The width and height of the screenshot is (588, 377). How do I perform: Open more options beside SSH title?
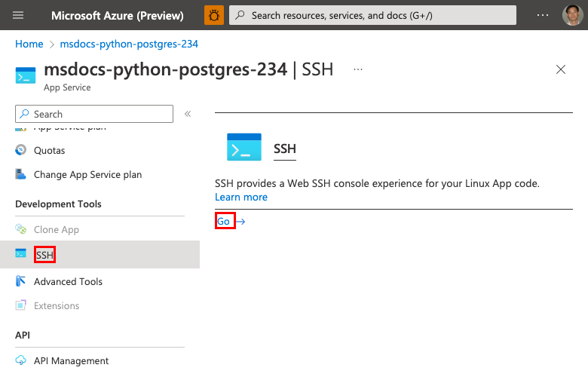[358, 69]
